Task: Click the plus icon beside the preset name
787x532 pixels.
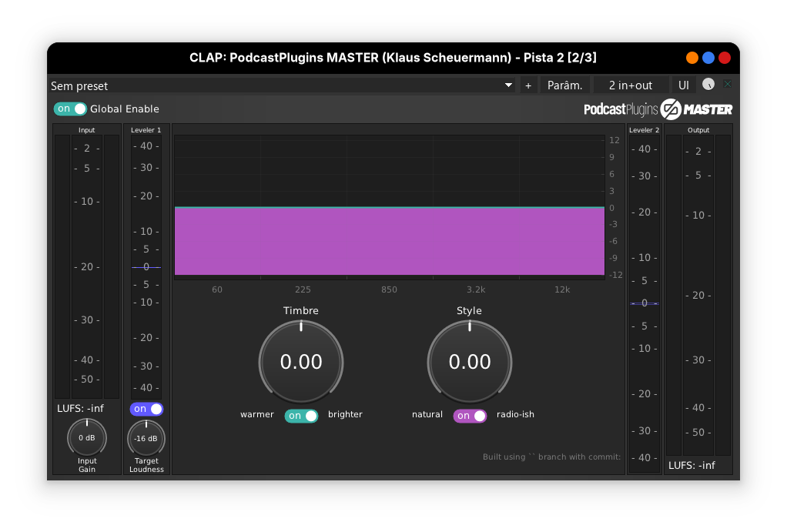Action: [x=528, y=85]
